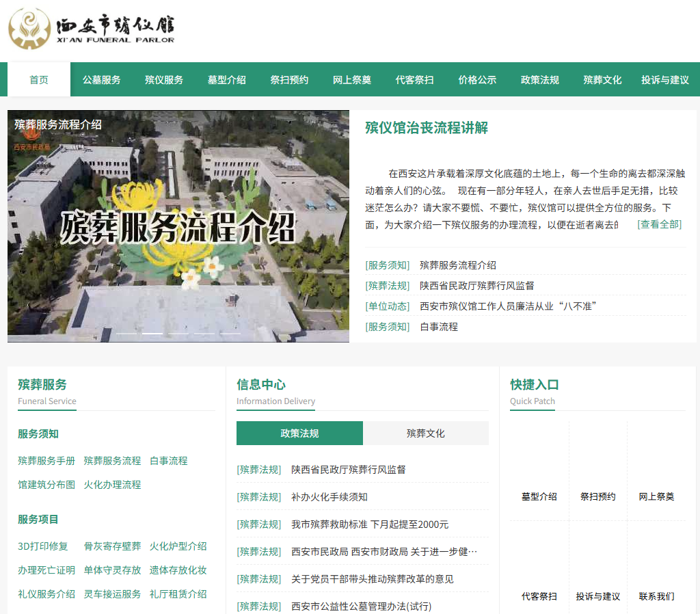
Task: Click the Xi'an Funeral Parlor logo
Action: 92,28
